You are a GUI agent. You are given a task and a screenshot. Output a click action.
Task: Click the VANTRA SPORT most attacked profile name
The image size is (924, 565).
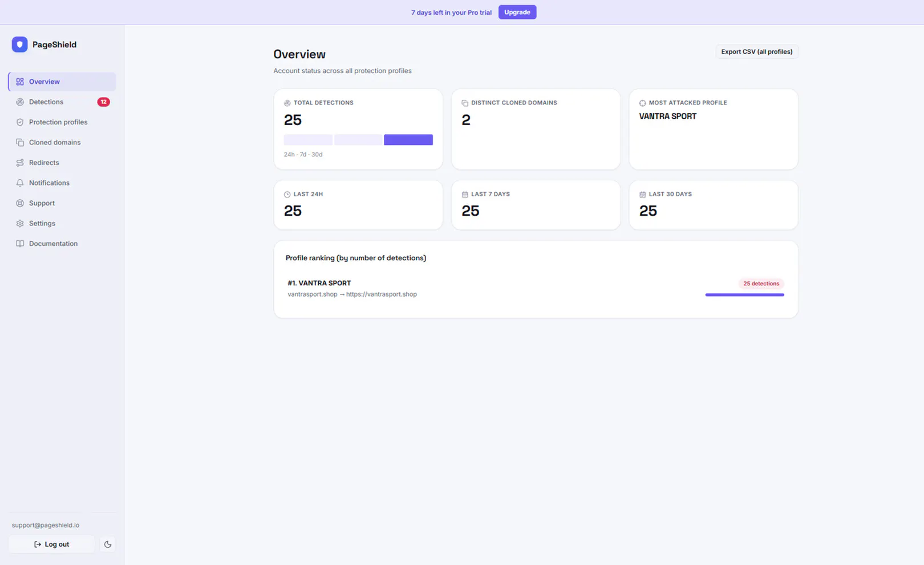(x=668, y=116)
